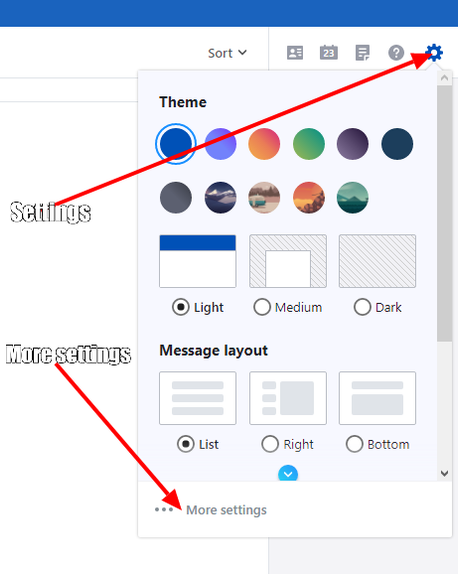Click the Help question mark icon
458x574 pixels.
[x=396, y=53]
